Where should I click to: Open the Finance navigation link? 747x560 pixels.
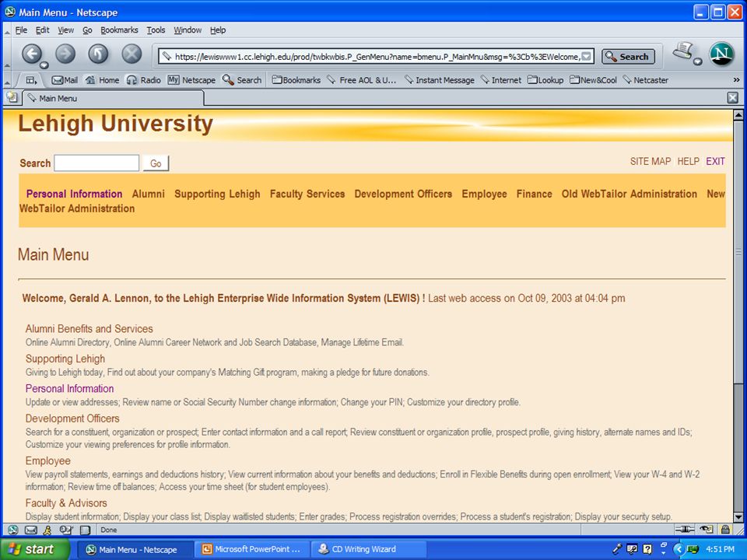click(x=534, y=194)
